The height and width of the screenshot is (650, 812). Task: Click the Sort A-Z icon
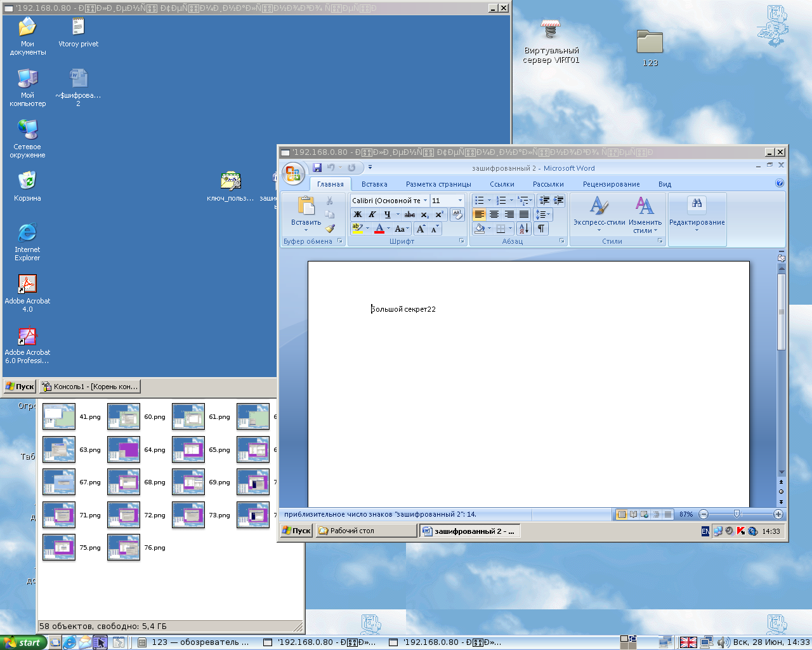[524, 229]
